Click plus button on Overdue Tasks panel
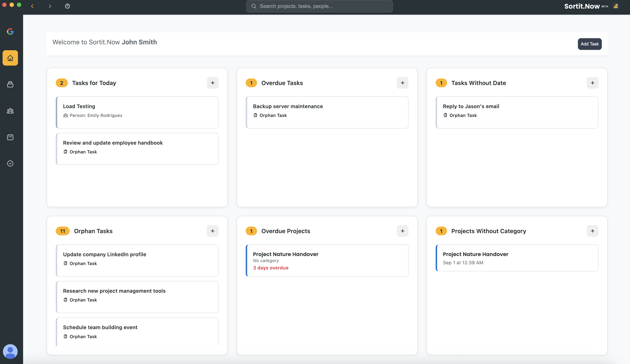 [402, 83]
